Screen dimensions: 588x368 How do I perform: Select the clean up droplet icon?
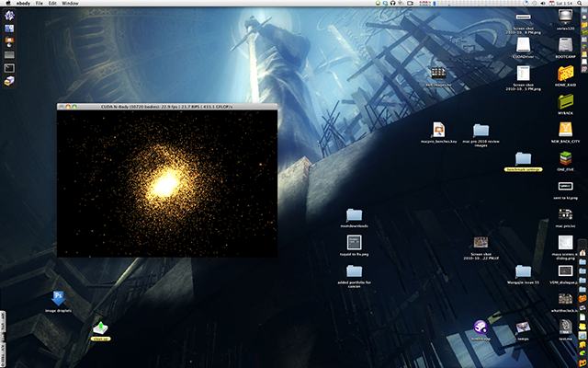pos(100,328)
